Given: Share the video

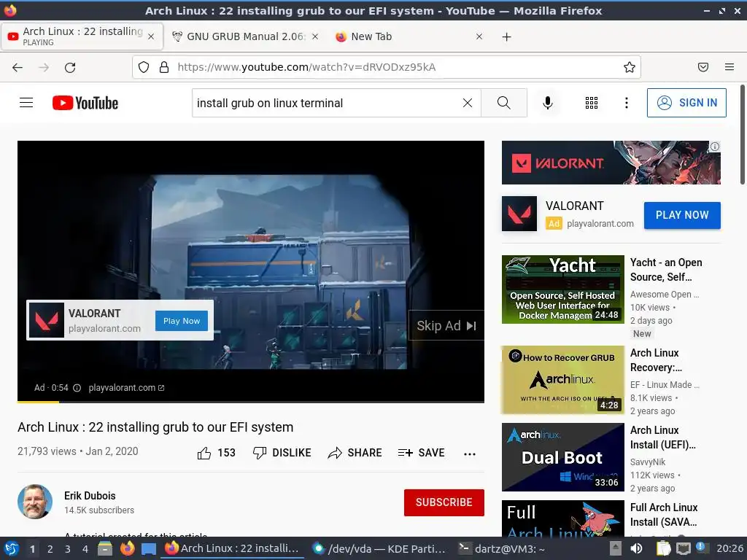Looking at the screenshot, I should [x=355, y=453].
